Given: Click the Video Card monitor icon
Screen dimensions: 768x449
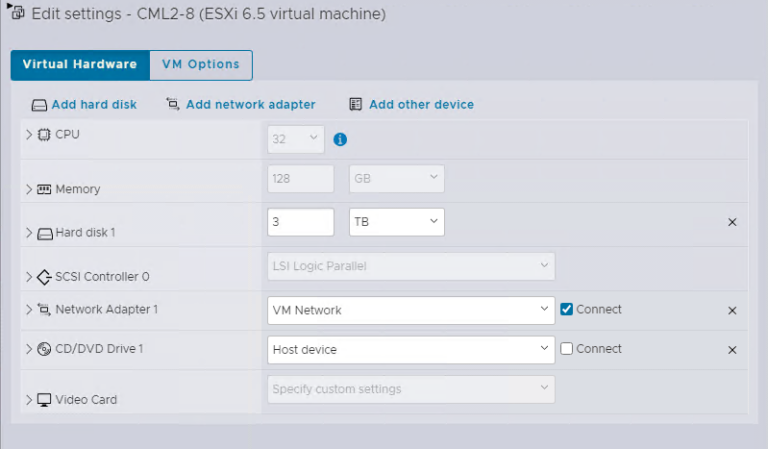Looking at the screenshot, I should coord(44,400).
